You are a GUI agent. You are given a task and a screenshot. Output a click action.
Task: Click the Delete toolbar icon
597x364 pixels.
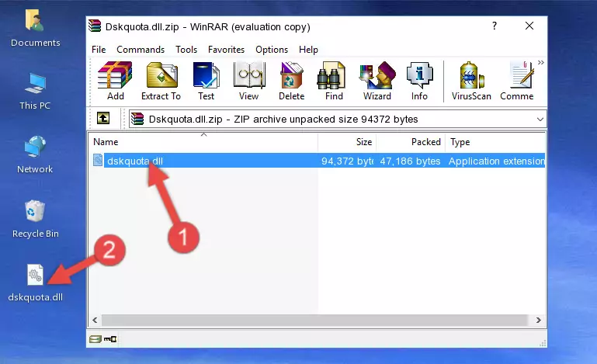(291, 81)
